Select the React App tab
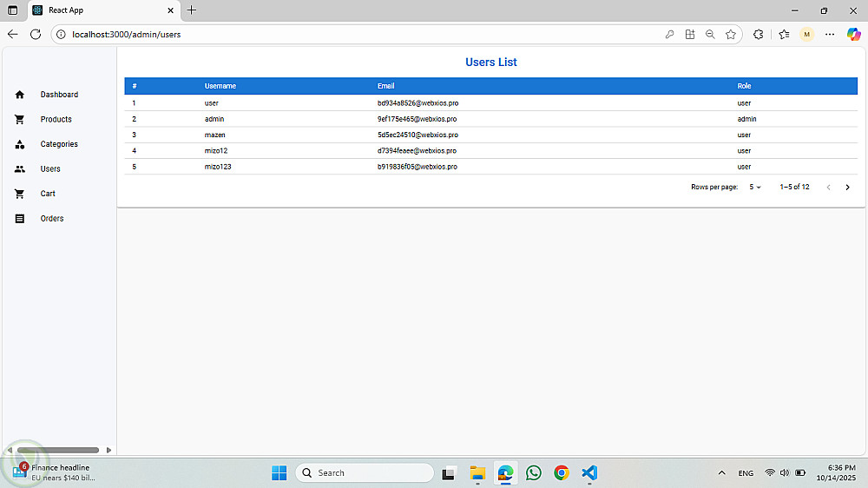The image size is (868, 488). 104,10
